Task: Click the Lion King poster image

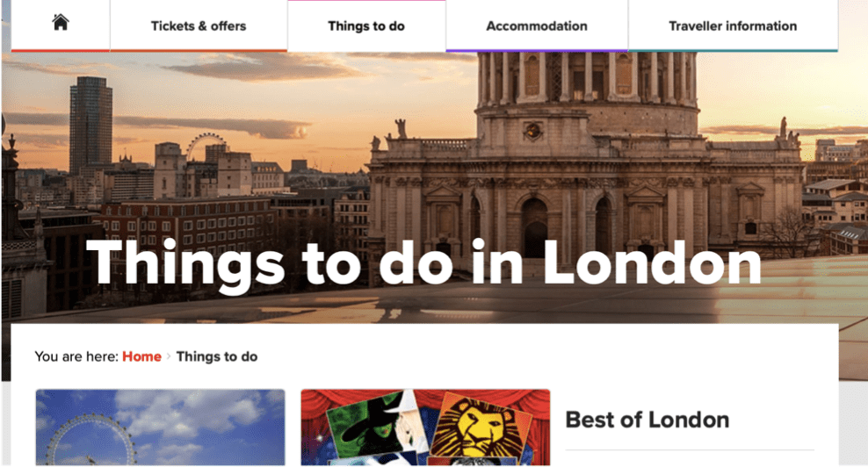Action: click(x=479, y=427)
